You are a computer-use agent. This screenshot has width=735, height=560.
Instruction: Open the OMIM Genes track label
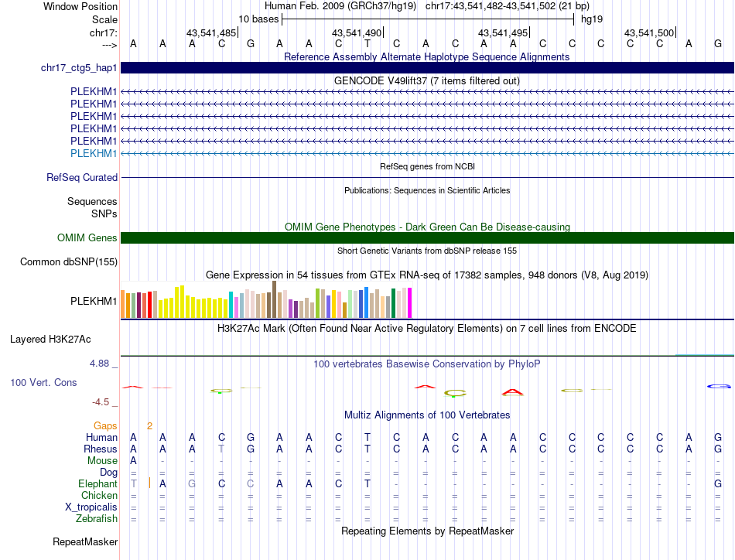tap(87, 237)
